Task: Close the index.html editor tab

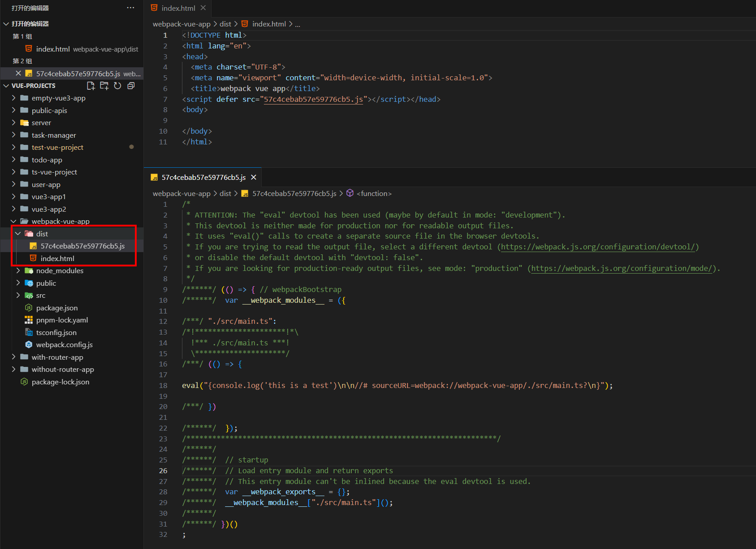Action: point(203,8)
